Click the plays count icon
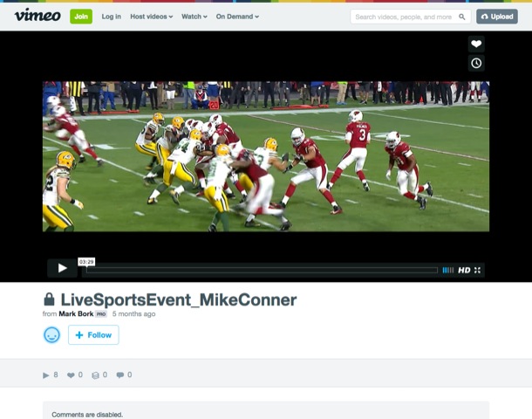This screenshot has height=419, width=532. tap(46, 375)
